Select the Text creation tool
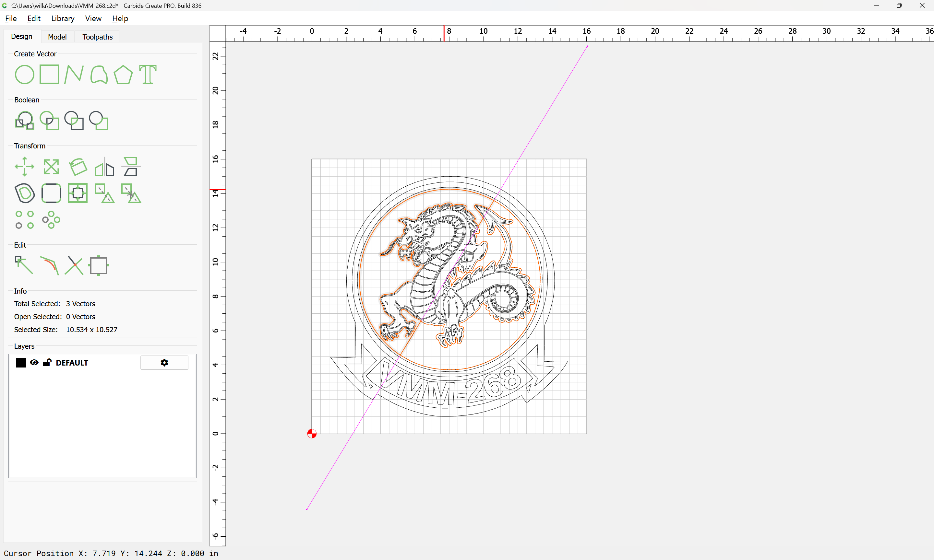Image resolution: width=934 pixels, height=560 pixels. coord(148,74)
